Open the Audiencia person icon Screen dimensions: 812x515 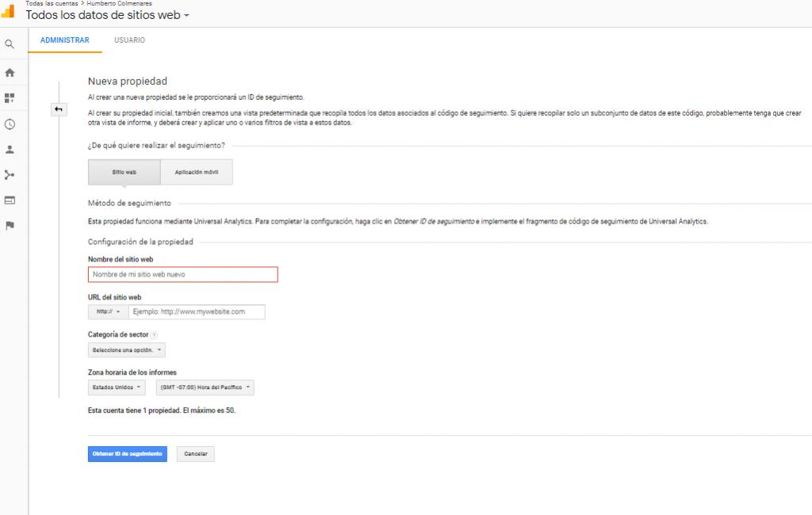[10, 148]
